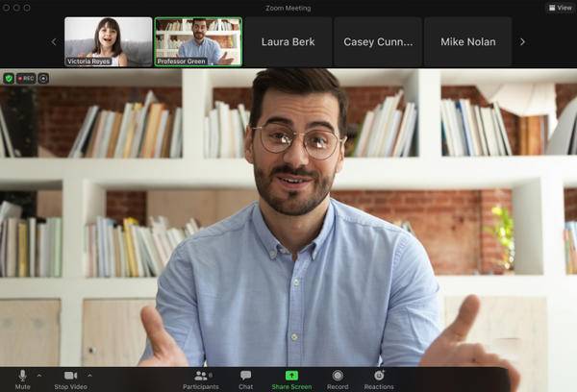Click the green encryption shield icon

[x=8, y=78]
